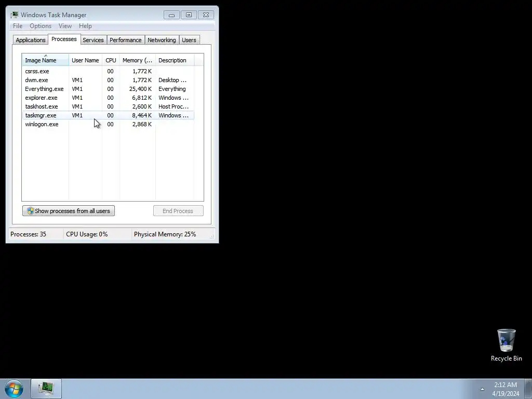Open the Help menu

[85, 26]
